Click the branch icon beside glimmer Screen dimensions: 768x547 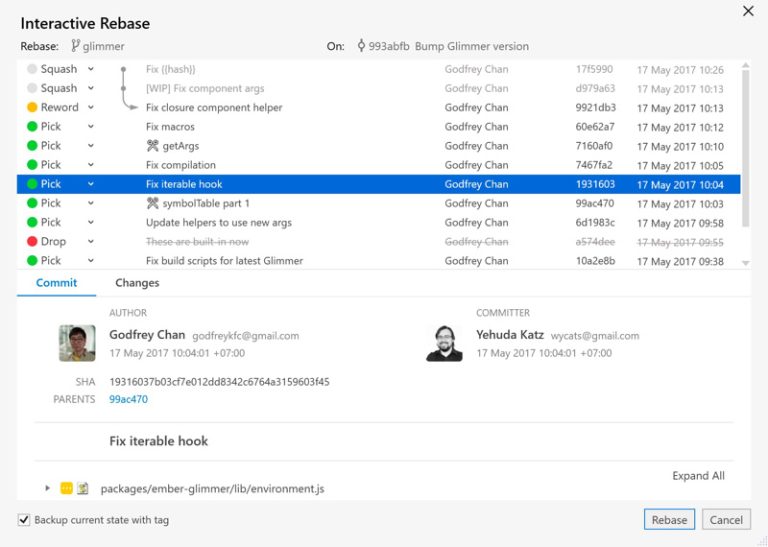click(x=75, y=46)
